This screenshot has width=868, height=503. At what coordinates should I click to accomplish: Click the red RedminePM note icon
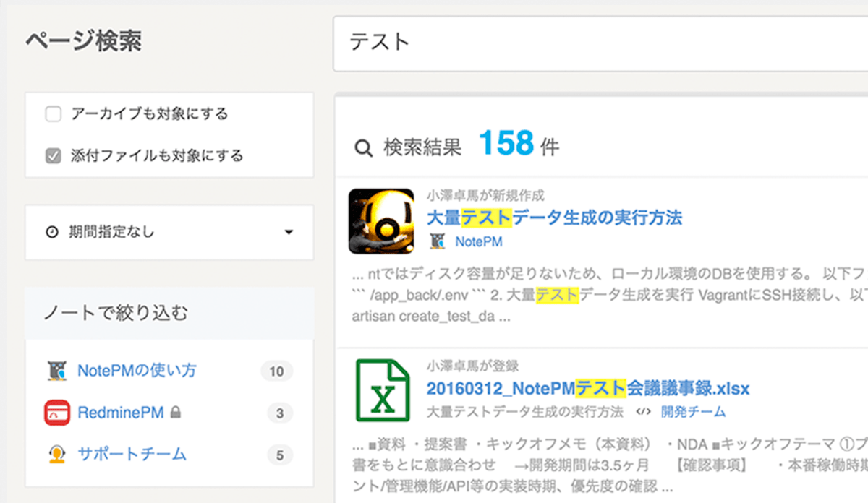[56, 413]
